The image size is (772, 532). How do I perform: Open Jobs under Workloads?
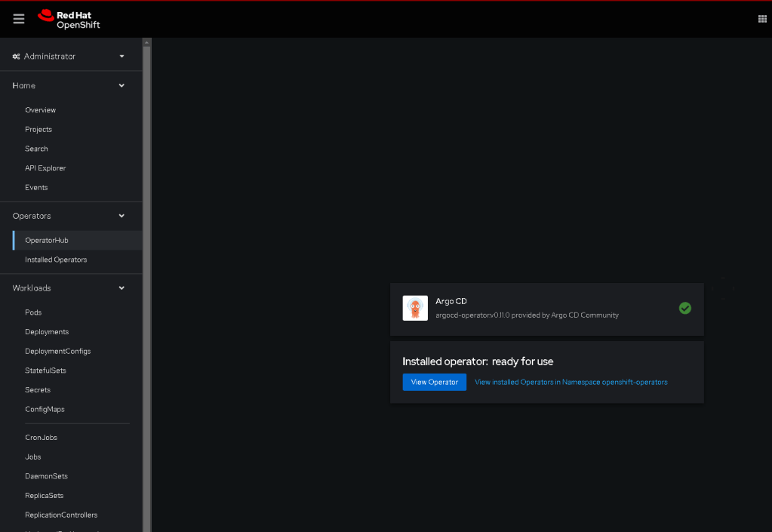tap(33, 457)
